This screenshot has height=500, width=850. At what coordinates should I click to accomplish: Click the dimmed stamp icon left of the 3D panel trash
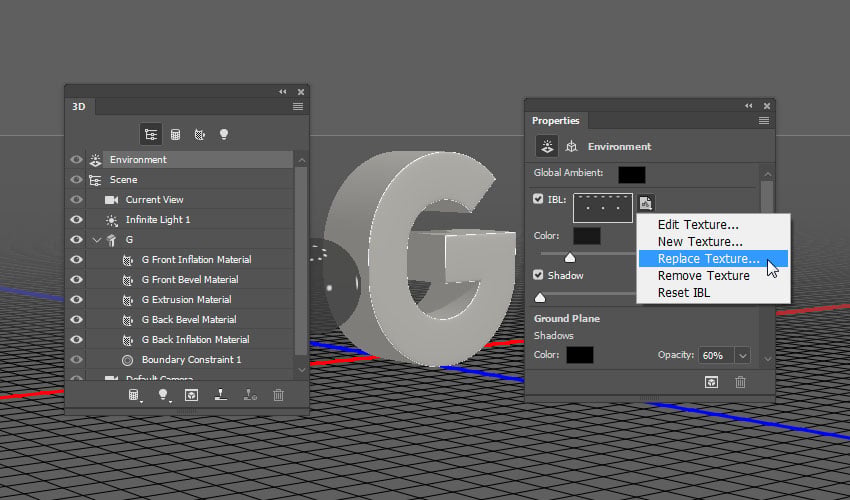[x=250, y=395]
